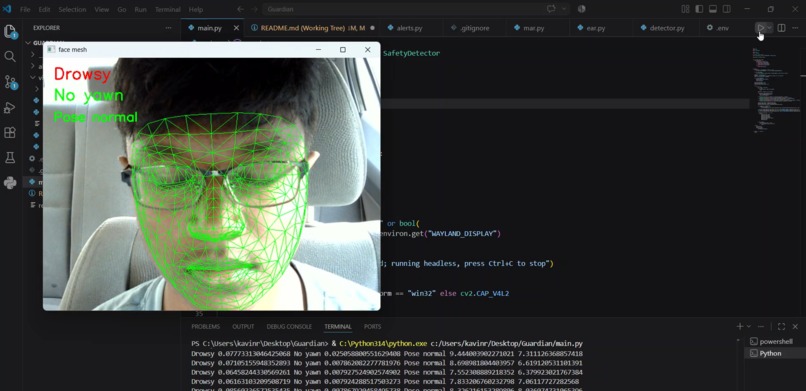Open the DEBUG CONSOLE panel tab
The width and height of the screenshot is (806, 391).
[x=289, y=327]
